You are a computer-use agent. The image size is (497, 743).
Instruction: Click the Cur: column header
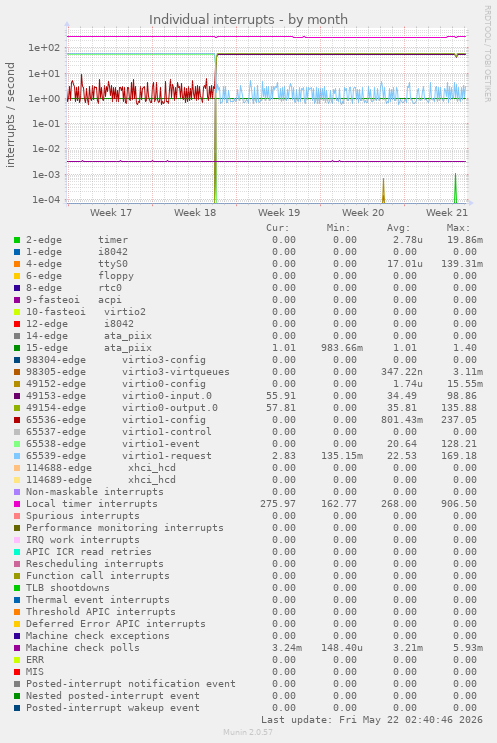point(278,228)
